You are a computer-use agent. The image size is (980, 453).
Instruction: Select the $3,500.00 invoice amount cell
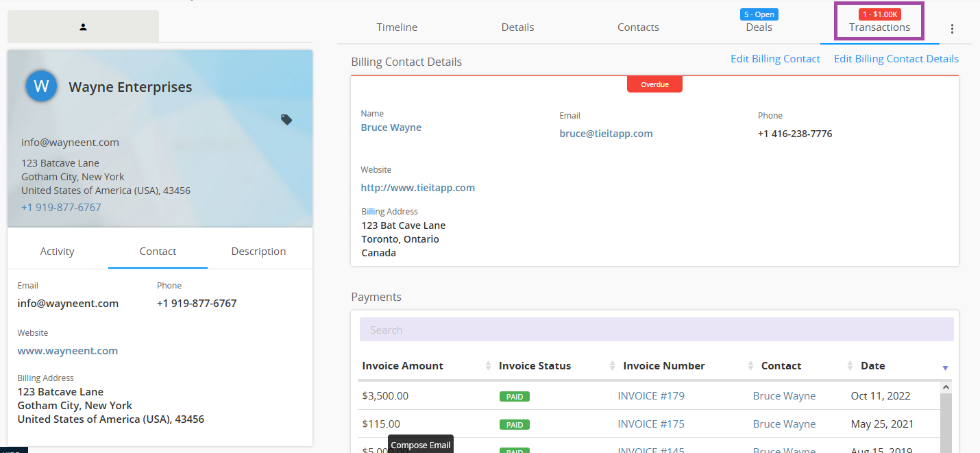click(385, 396)
